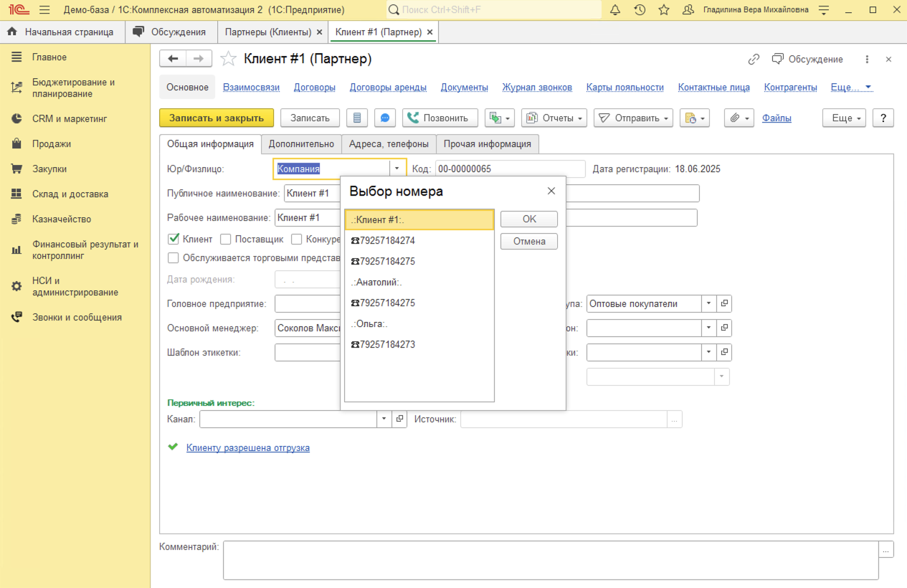The height and width of the screenshot is (588, 907).
Task: Tick the Обслуживается торговыми представителями checkbox
Action: click(174, 258)
